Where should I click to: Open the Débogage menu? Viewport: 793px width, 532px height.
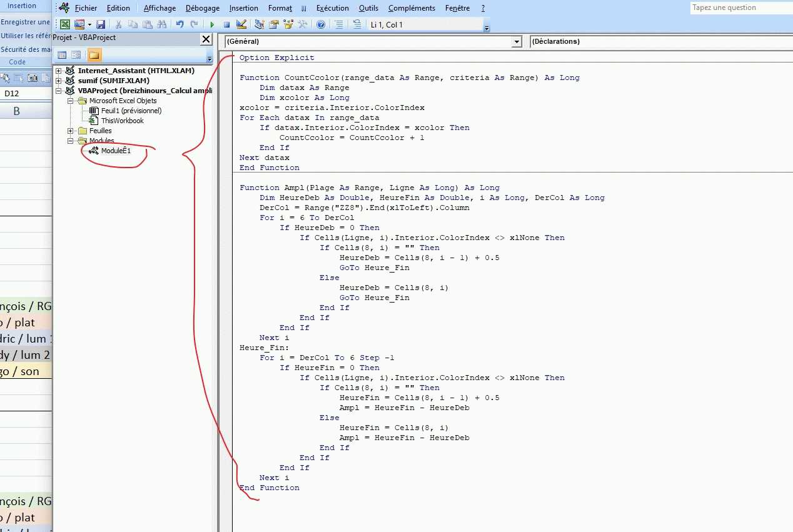coord(202,8)
